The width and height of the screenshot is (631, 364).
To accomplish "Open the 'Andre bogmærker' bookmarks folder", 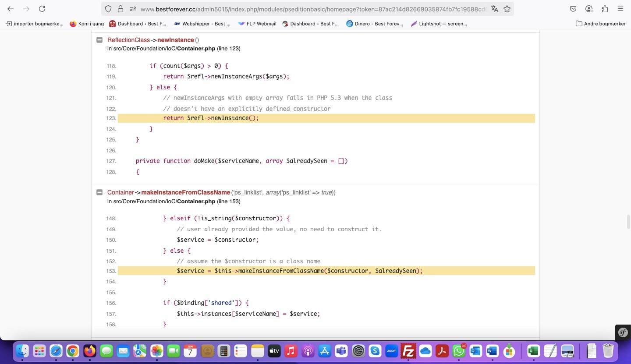I will point(601,24).
